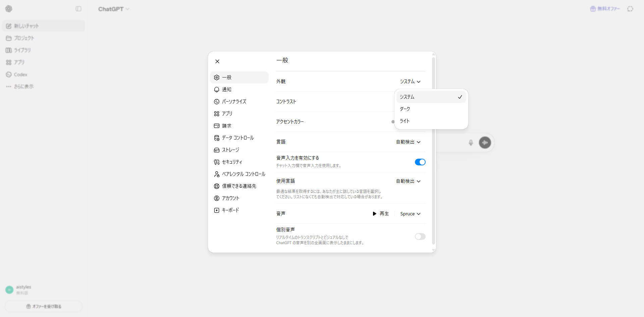This screenshot has width=644, height=317.
Task: Open the 一般 settings tab
Action: pyautogui.click(x=239, y=77)
